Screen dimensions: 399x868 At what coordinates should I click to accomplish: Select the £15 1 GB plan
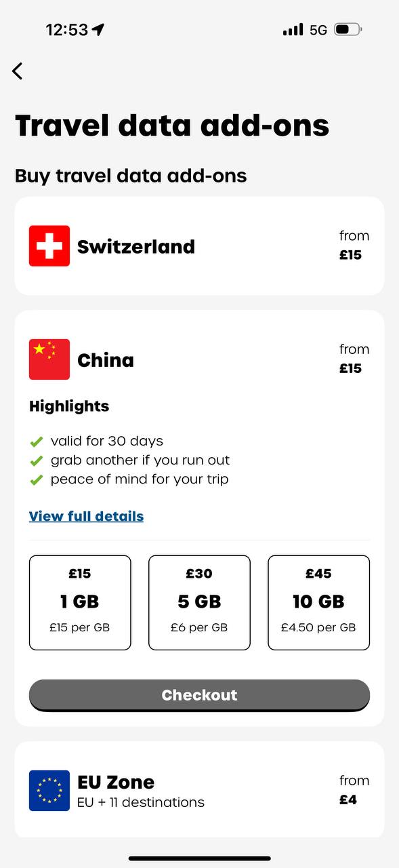pyautogui.click(x=80, y=603)
